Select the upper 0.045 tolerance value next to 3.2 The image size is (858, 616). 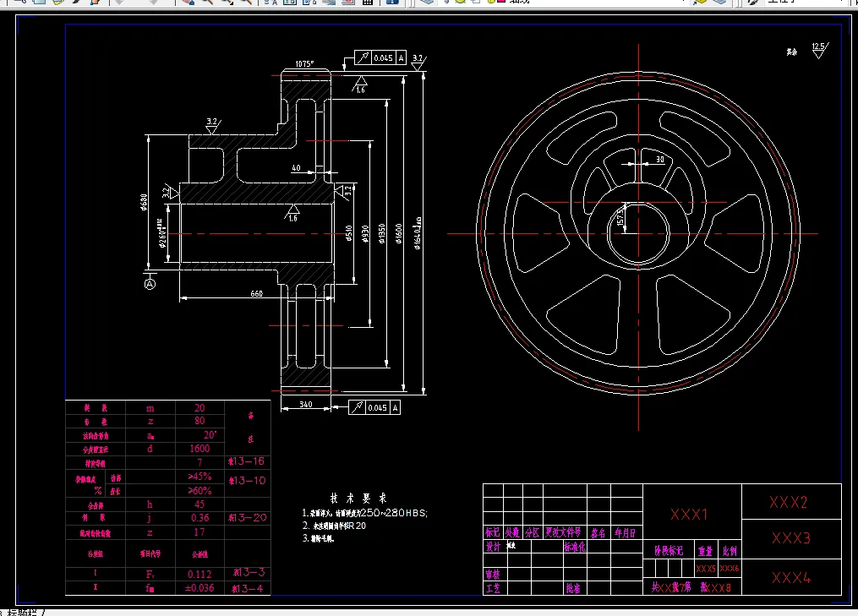point(383,58)
